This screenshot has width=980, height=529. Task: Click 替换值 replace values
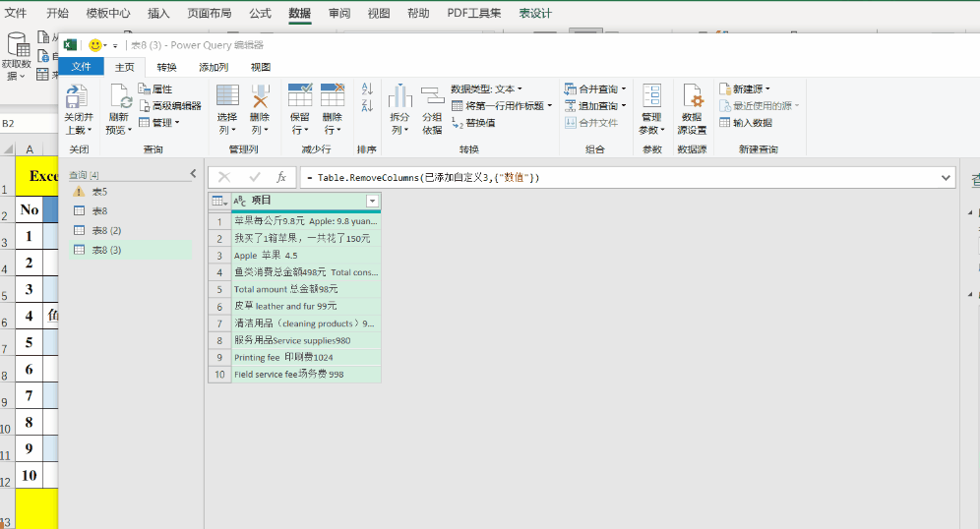tap(473, 123)
